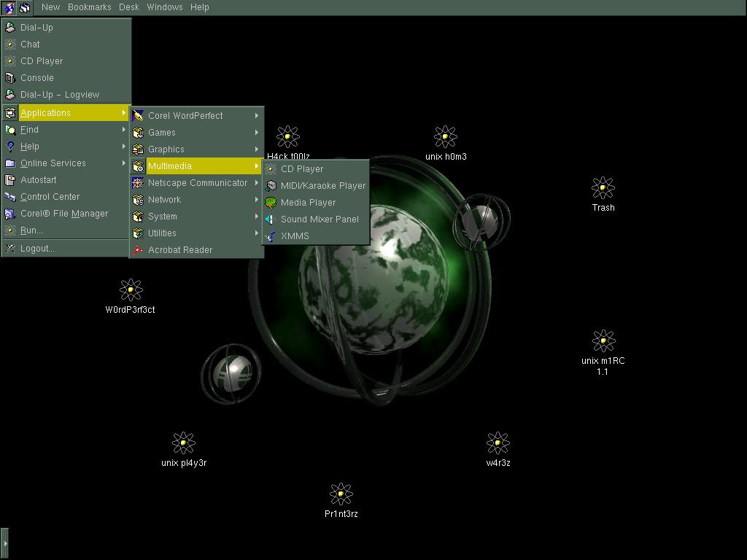Open the Trash desktop icon

(603, 188)
